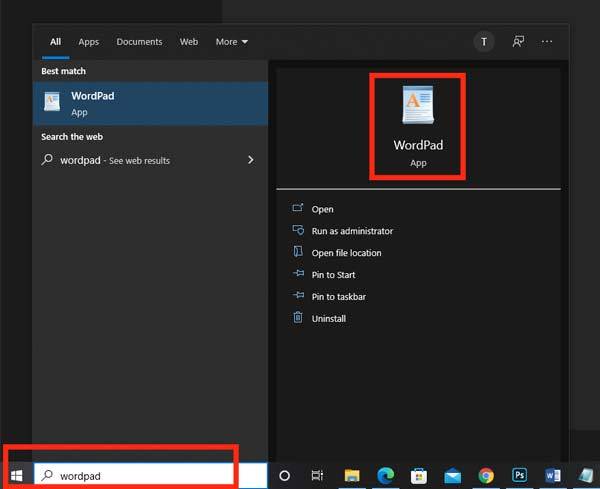
Task: Select WordPad App best match result
Action: pyautogui.click(x=150, y=104)
